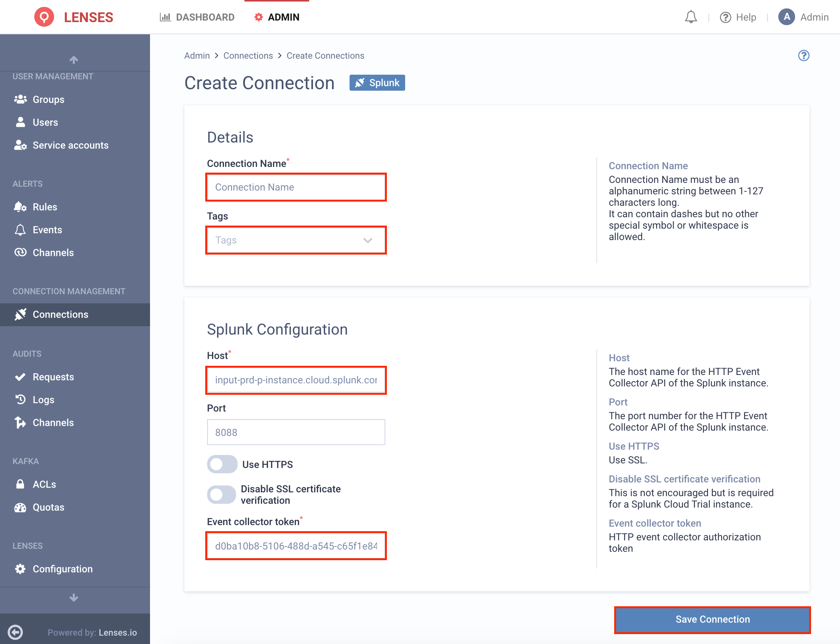Viewport: 840px width, 644px height.
Task: Toggle Disable SSL certificate verification switch
Action: point(221,495)
